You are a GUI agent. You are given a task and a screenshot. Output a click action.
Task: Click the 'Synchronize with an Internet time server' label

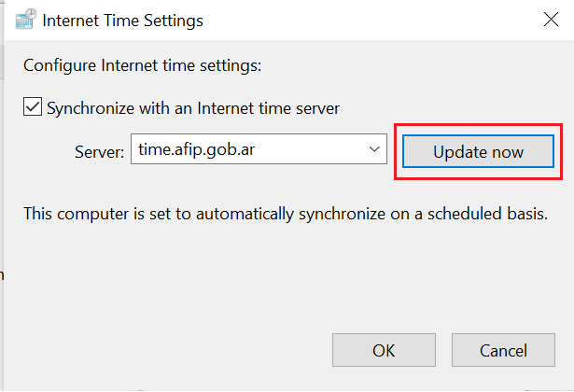pos(193,108)
